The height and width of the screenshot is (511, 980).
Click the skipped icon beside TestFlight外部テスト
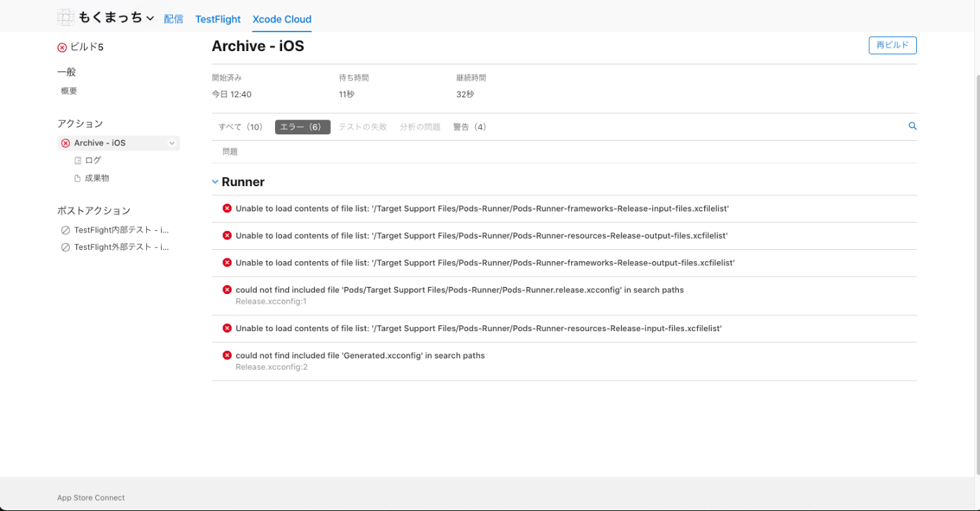[66, 247]
